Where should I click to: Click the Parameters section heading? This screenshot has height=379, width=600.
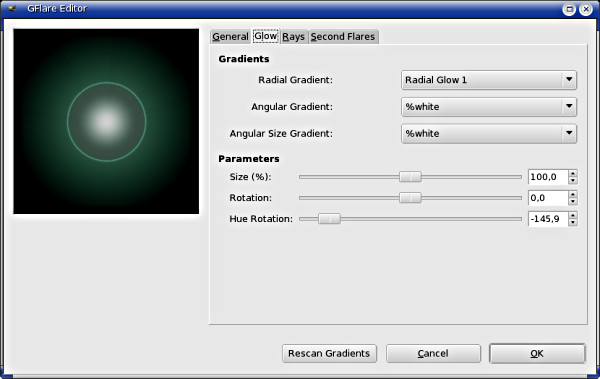[x=249, y=159]
